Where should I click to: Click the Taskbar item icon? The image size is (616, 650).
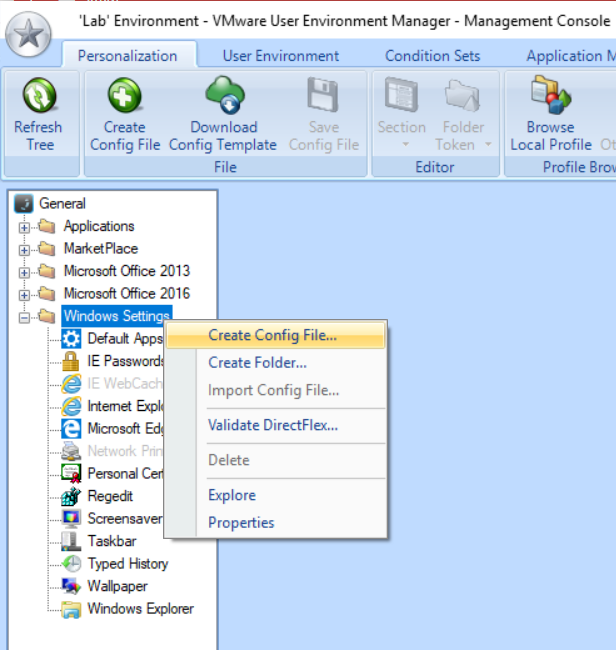pyautogui.click(x=71, y=541)
